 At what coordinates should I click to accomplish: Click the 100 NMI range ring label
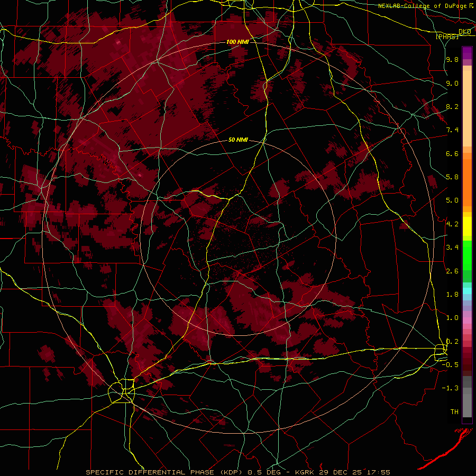click(237, 42)
